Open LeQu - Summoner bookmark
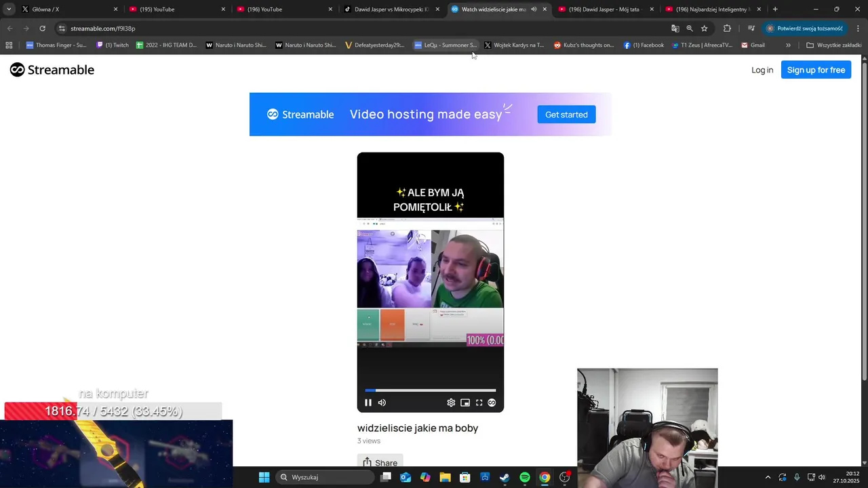The image size is (868, 488). (x=446, y=45)
